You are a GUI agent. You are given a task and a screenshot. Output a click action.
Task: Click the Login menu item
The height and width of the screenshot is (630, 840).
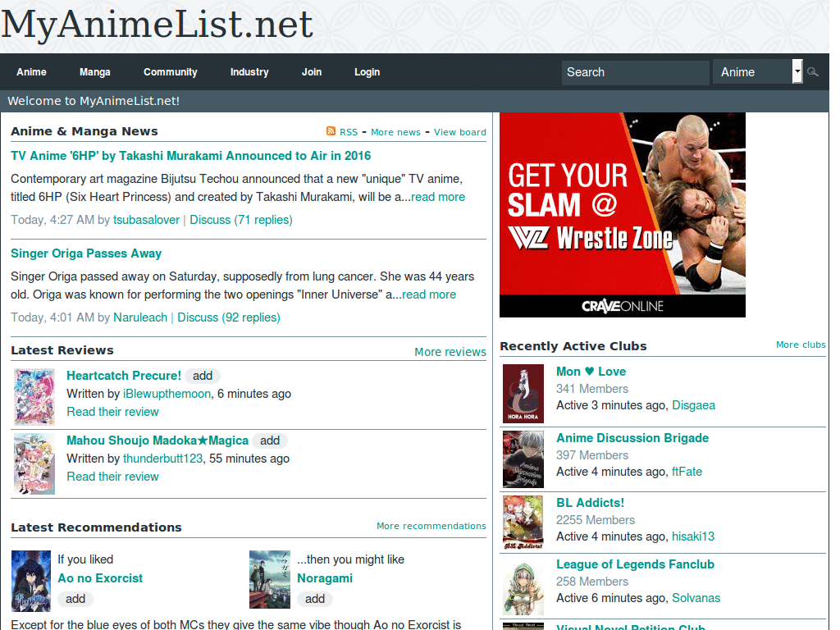pos(367,72)
